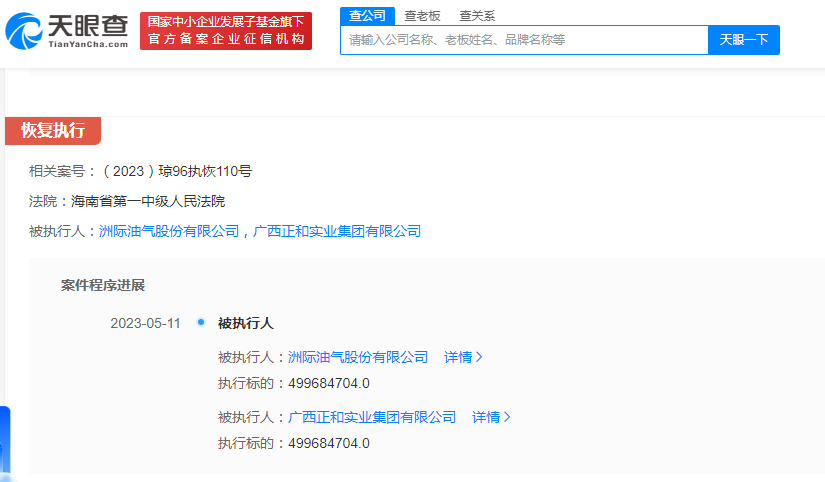This screenshot has height=482, width=825.
Task: Open 洲际油气股份有限公司 link in case progress section
Action: [x=358, y=357]
